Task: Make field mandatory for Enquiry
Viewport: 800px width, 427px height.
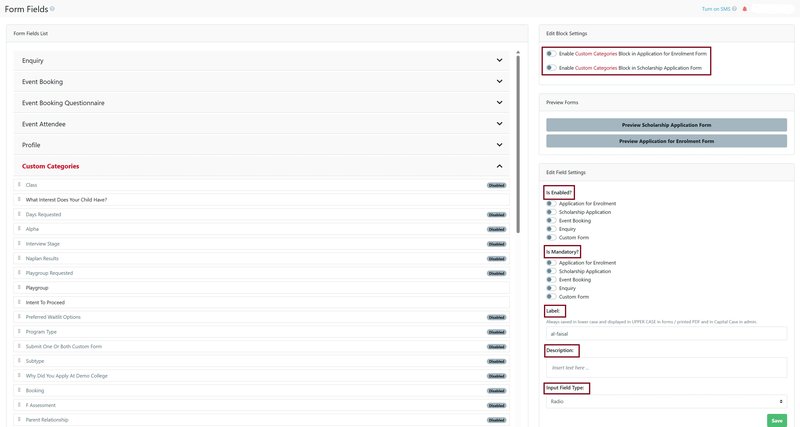Action: 551,288
